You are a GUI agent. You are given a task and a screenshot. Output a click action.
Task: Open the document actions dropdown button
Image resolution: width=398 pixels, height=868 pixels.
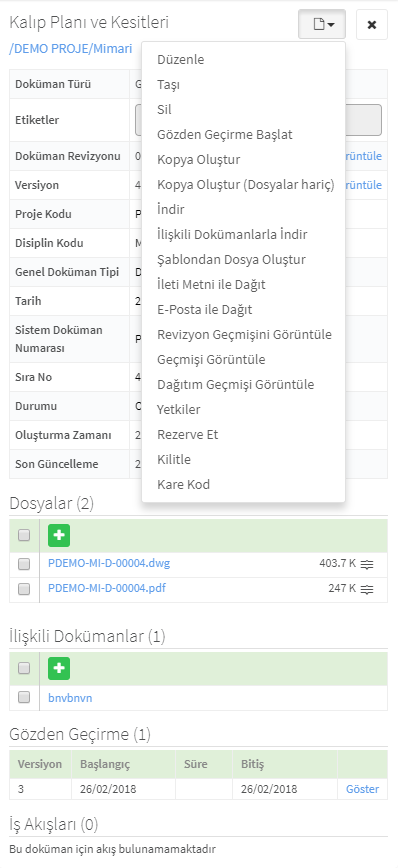(322, 24)
